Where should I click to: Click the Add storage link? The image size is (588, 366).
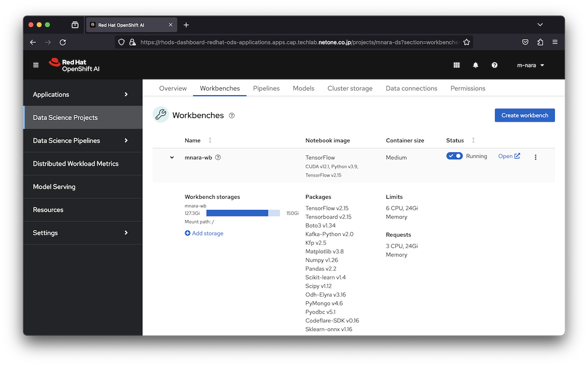click(x=204, y=233)
